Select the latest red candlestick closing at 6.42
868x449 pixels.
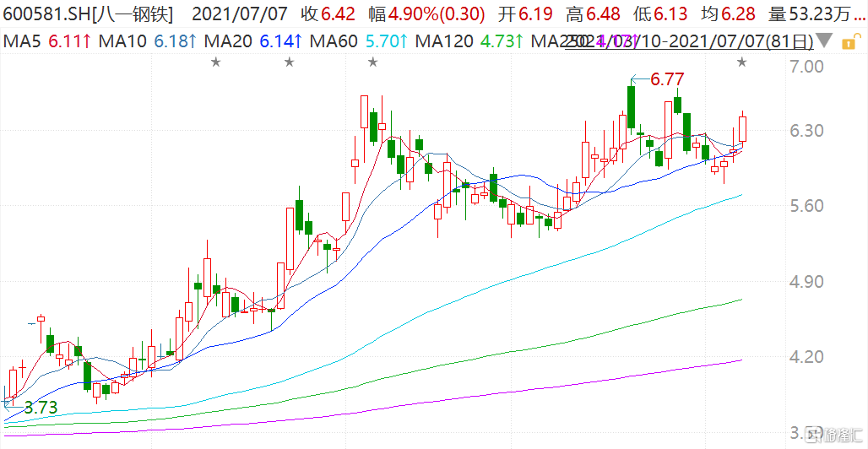point(742,128)
